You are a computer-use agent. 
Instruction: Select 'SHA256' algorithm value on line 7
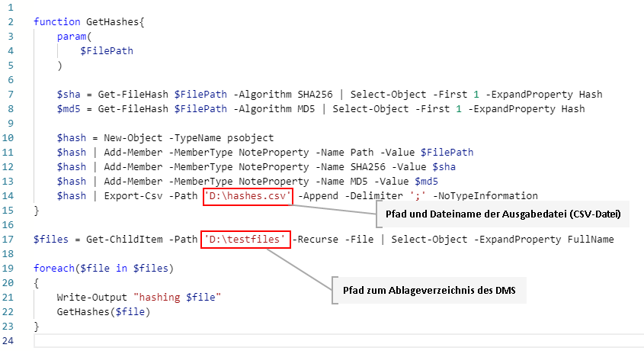click(315, 95)
